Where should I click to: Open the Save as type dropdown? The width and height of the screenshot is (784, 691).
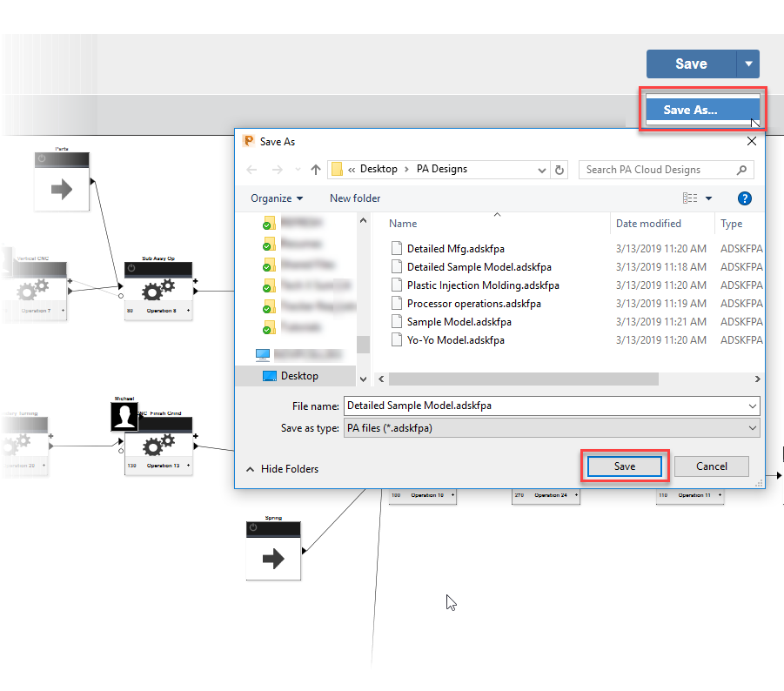click(x=752, y=428)
